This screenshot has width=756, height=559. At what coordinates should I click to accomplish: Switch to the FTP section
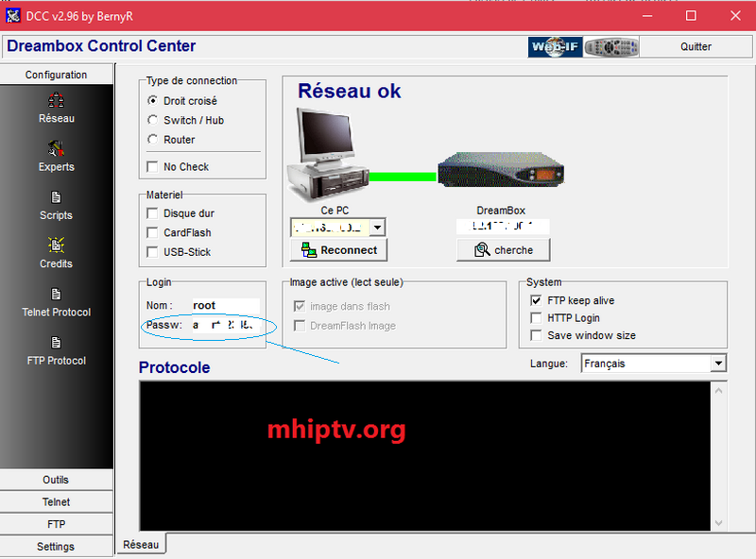point(56,524)
